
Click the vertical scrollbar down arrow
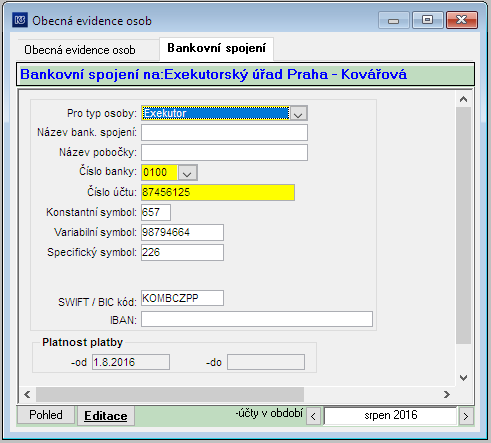click(x=463, y=378)
